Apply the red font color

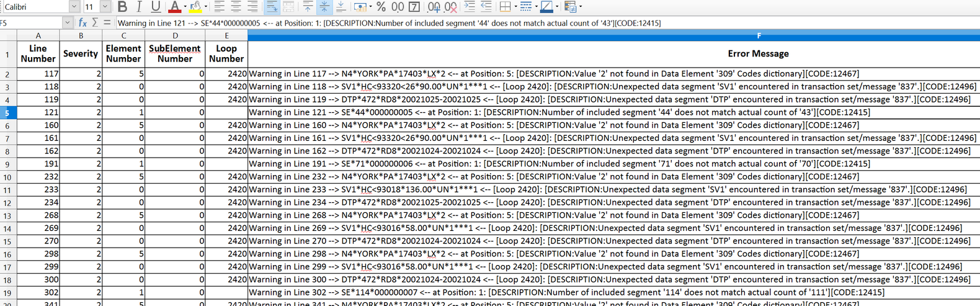[x=174, y=7]
